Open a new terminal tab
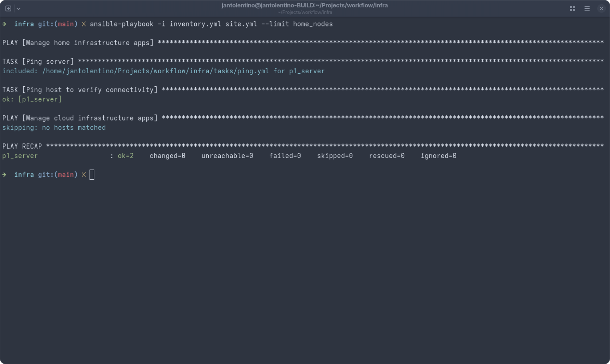610x364 pixels. tap(8, 8)
